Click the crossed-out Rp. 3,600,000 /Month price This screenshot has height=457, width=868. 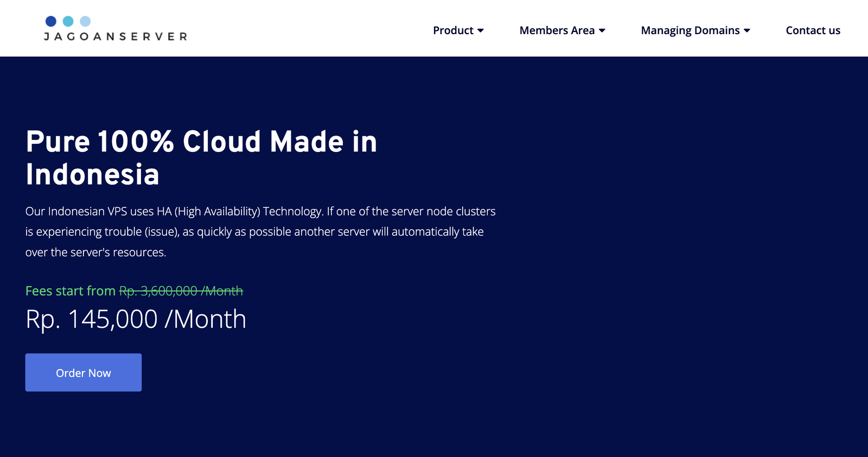[181, 291]
